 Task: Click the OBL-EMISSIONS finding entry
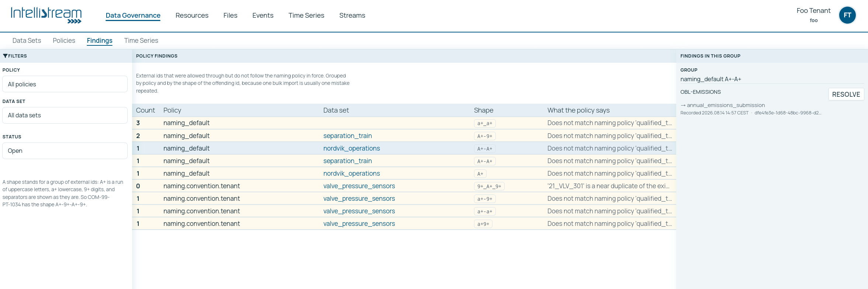[701, 92]
